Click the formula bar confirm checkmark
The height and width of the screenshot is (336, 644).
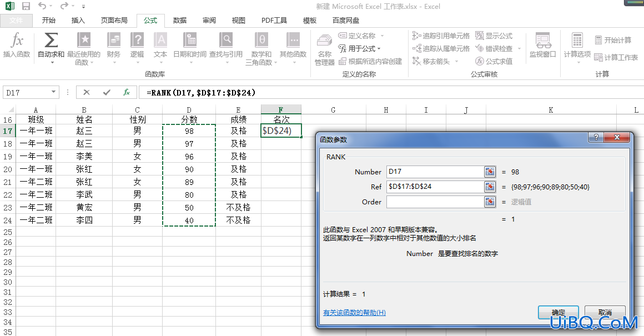[107, 92]
